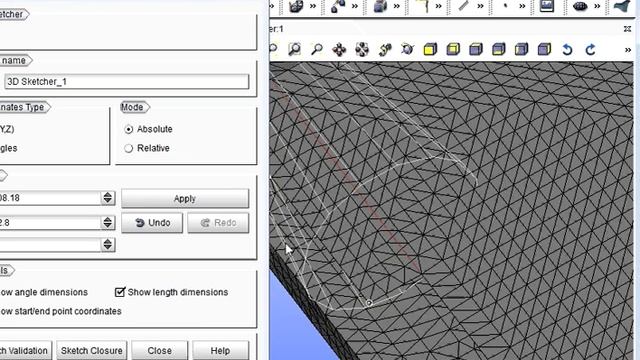Click the Redo button
The height and width of the screenshot is (360, 640).
click(x=218, y=223)
